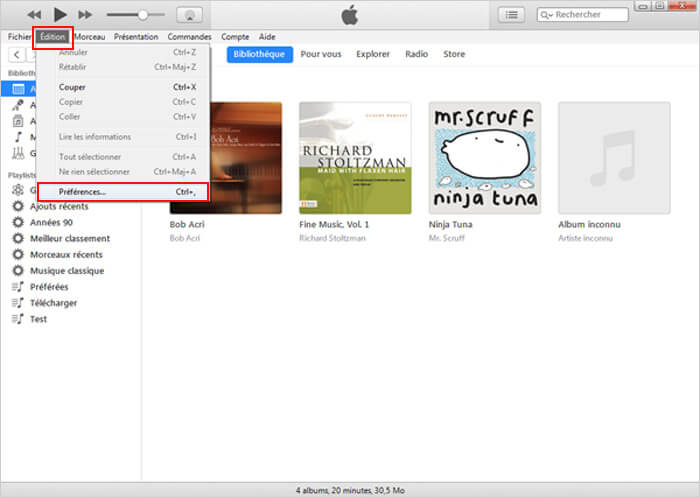Viewport: 700px width, 498px height.
Task: Click the albums grid sidebar icon
Action: (x=18, y=89)
